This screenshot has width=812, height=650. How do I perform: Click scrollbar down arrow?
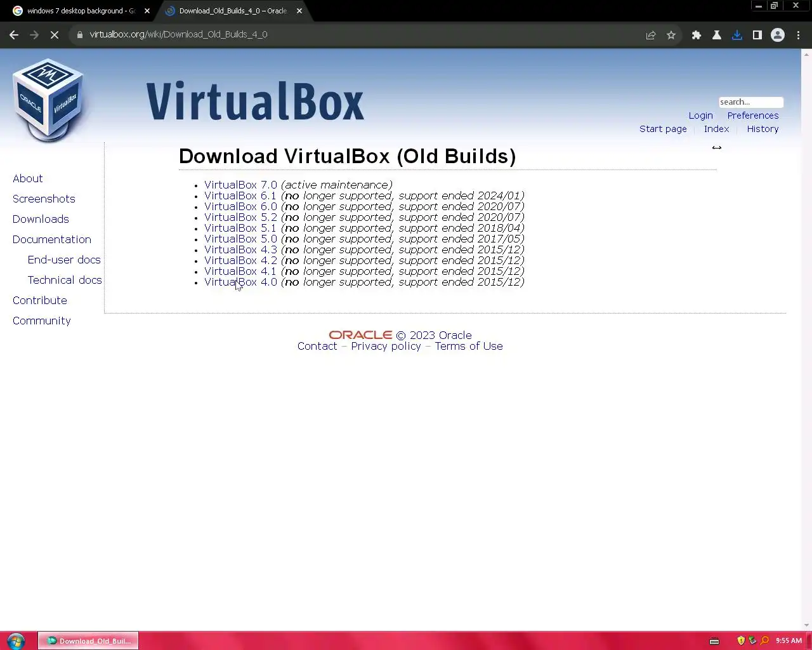point(806,626)
